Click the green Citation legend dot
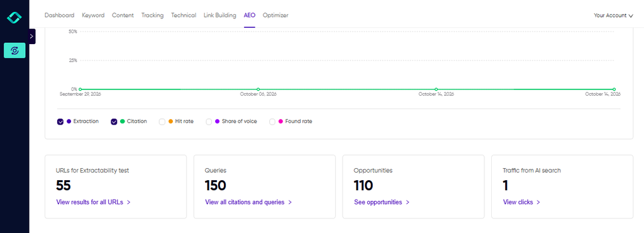Viewport: 644px width, 233px height. point(123,122)
